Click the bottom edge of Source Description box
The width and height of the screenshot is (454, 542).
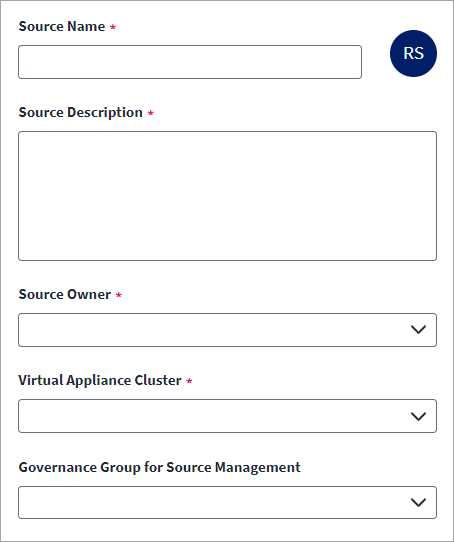pos(228,260)
